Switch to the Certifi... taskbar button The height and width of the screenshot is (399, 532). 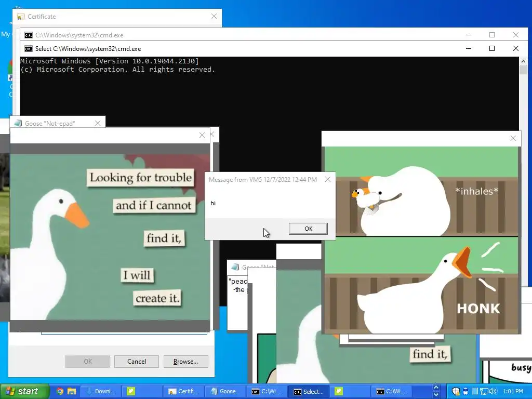[183, 391]
